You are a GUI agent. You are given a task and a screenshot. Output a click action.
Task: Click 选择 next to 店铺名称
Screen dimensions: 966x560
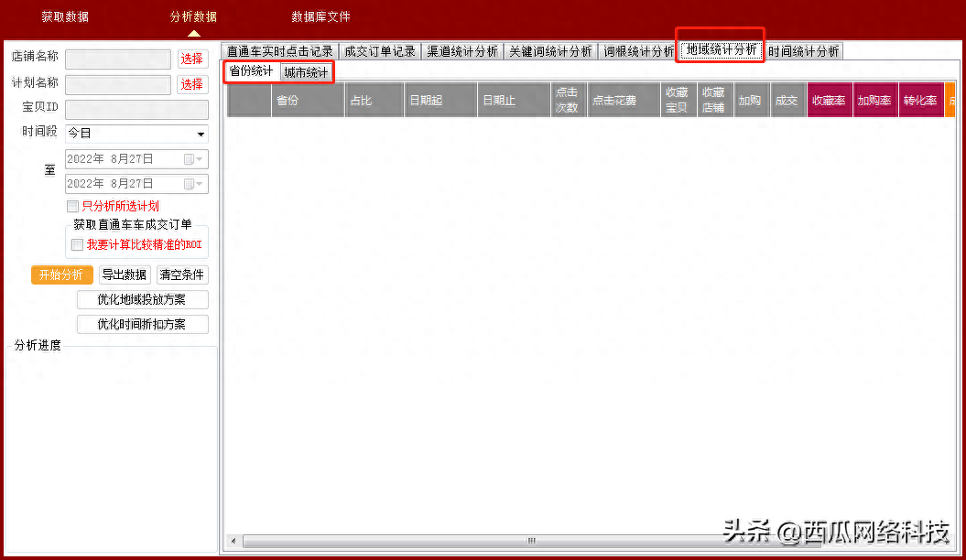pyautogui.click(x=191, y=59)
